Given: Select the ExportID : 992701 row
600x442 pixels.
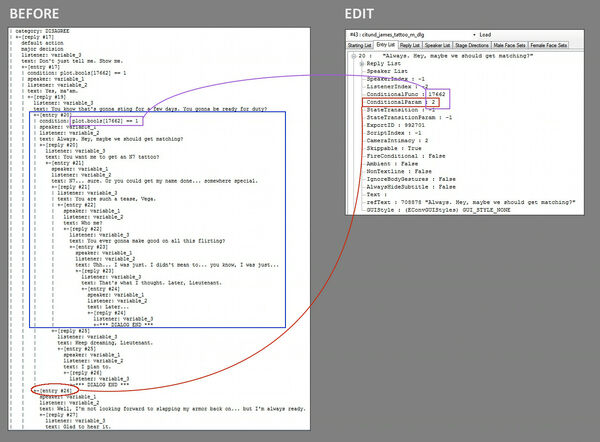Looking at the screenshot, I should pos(396,125).
